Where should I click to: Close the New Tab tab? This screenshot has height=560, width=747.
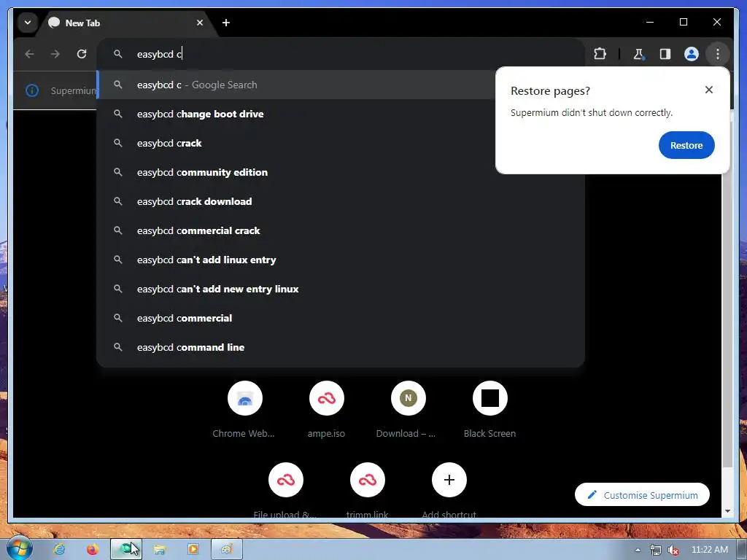click(x=200, y=23)
